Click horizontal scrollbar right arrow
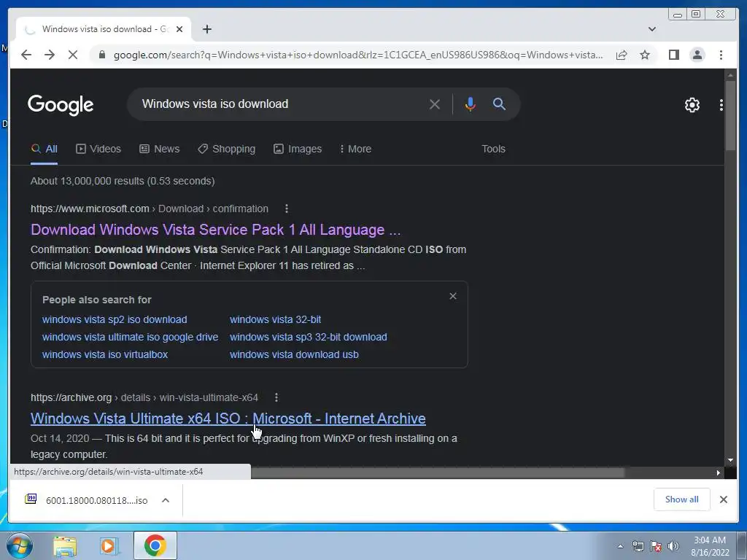Viewport: 747px width, 560px height. 718,472
